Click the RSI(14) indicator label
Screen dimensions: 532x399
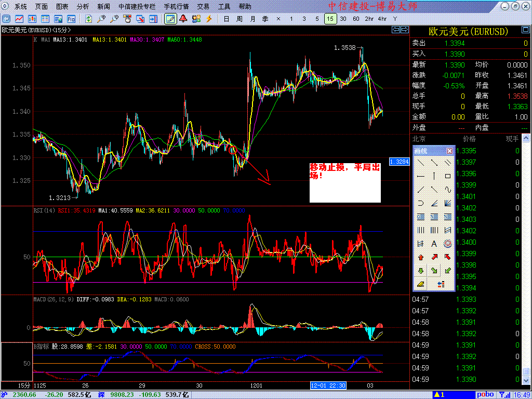(45, 210)
